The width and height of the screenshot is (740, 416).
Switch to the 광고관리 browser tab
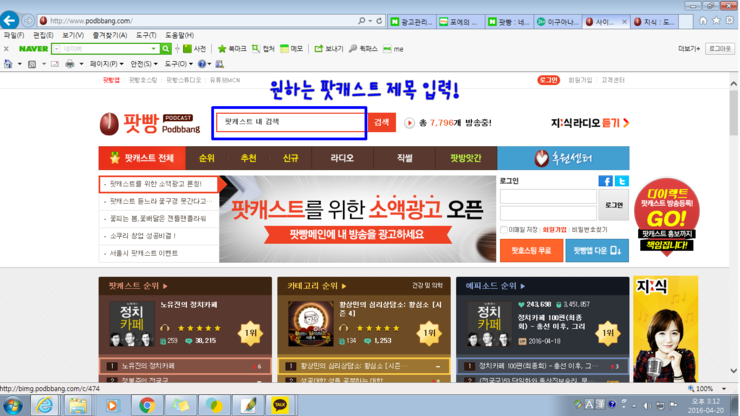pos(412,22)
